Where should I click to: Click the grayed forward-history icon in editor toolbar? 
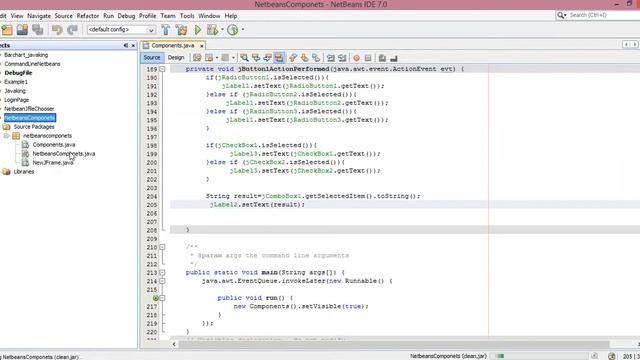click(225, 58)
